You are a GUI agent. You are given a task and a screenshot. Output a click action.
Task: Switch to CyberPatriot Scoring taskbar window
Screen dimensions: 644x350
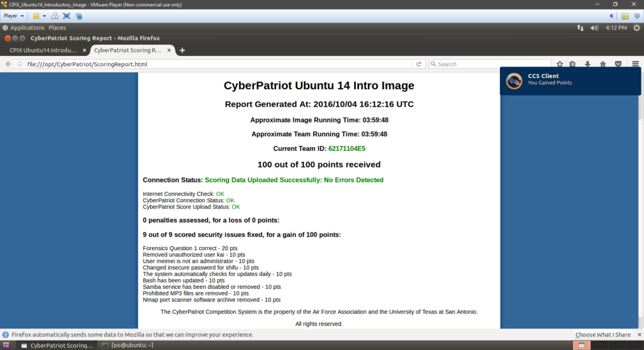click(x=57, y=346)
